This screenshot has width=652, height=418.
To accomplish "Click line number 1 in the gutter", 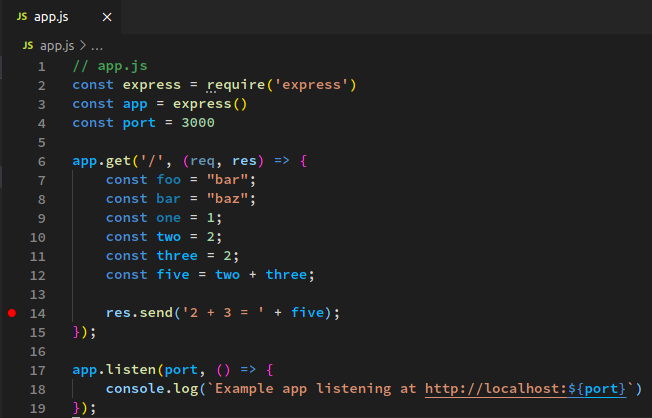I will (x=42, y=67).
